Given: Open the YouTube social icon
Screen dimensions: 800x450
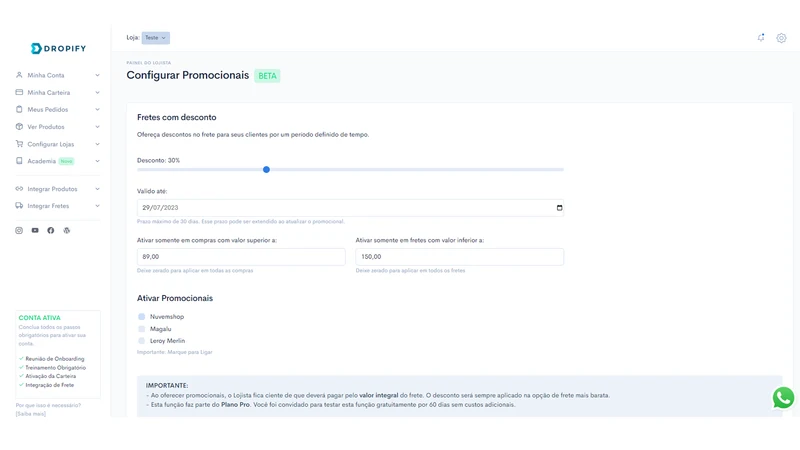Looking at the screenshot, I should pyautogui.click(x=35, y=231).
